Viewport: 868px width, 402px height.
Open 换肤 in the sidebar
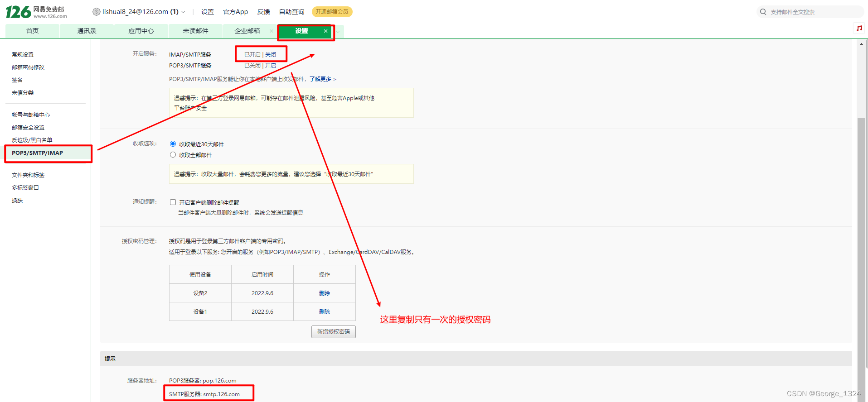(17, 200)
